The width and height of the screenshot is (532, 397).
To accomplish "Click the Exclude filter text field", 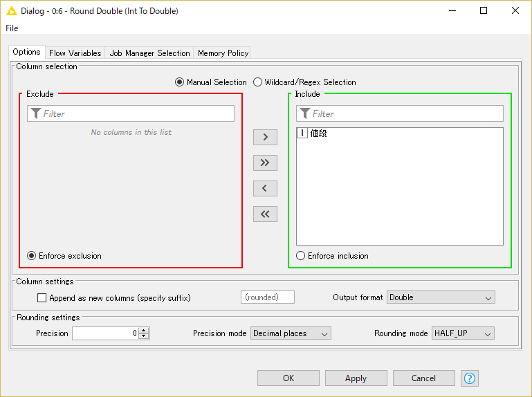I will pos(131,113).
